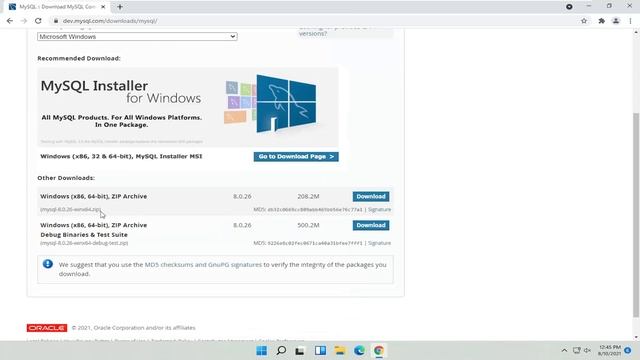Click the Oracle logo in the footer
This screenshot has width=640, height=360.
pyautogui.click(x=47, y=328)
